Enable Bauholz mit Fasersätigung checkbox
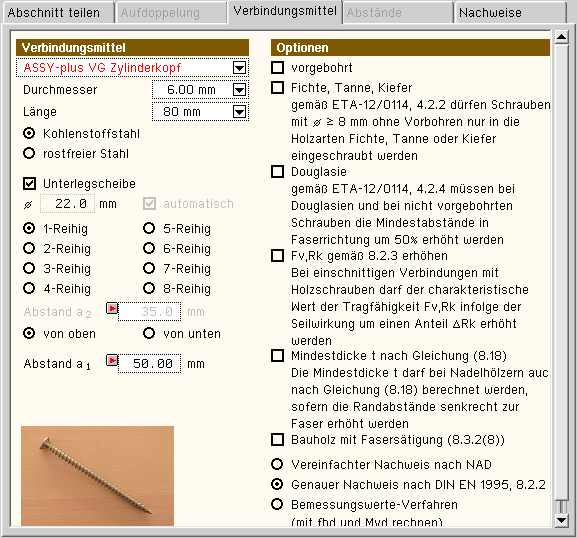 277,439
